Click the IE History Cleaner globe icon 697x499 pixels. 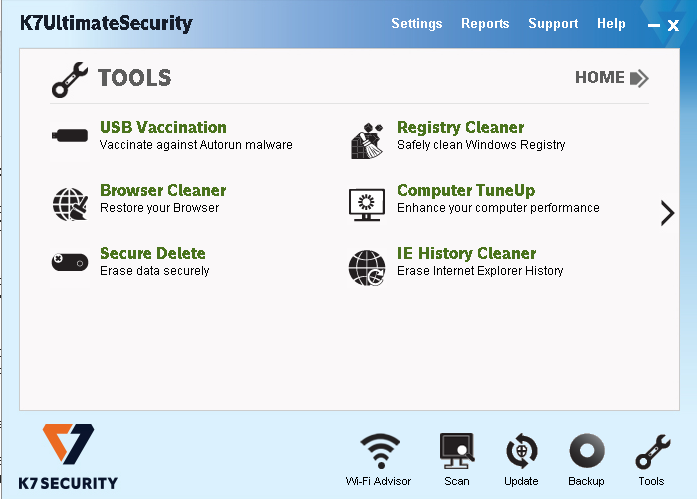(367, 267)
